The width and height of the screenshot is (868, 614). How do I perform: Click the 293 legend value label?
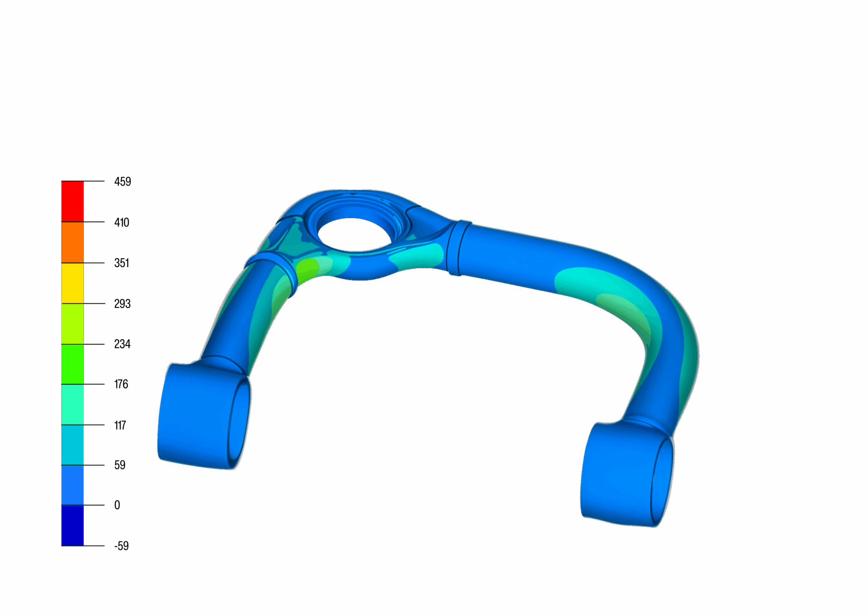[x=122, y=304]
